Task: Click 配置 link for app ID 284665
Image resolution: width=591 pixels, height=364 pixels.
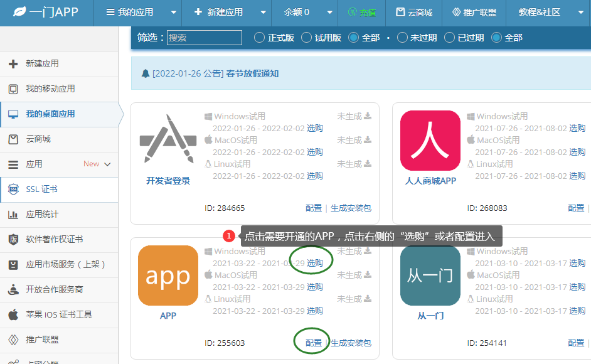Action: pos(314,208)
